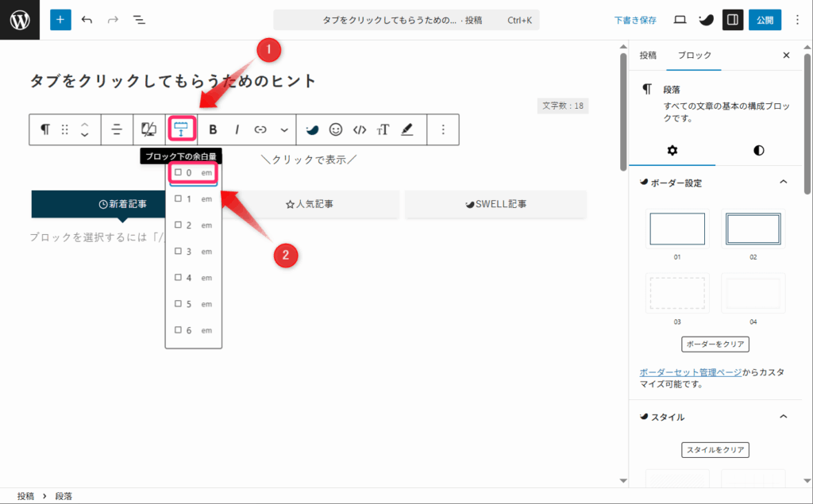Screen dimensions: 813x504
Task: Select the 0 em margin option
Action: [194, 173]
